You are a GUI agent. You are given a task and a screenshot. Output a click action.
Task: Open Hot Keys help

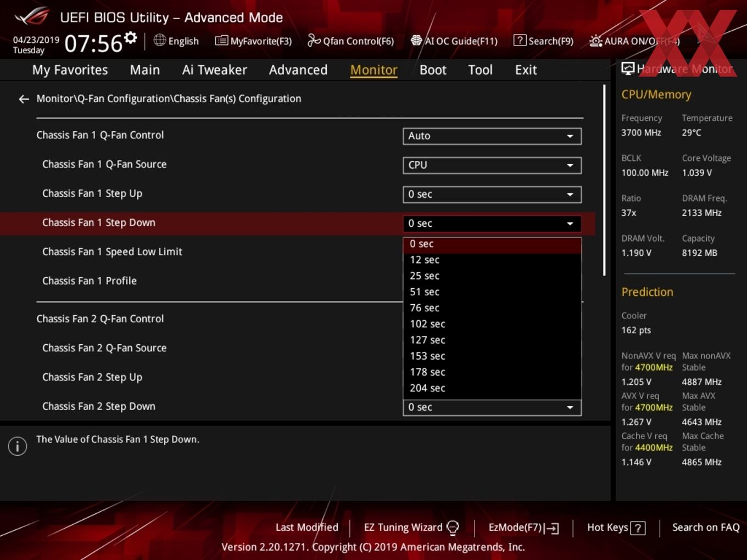coord(616,528)
